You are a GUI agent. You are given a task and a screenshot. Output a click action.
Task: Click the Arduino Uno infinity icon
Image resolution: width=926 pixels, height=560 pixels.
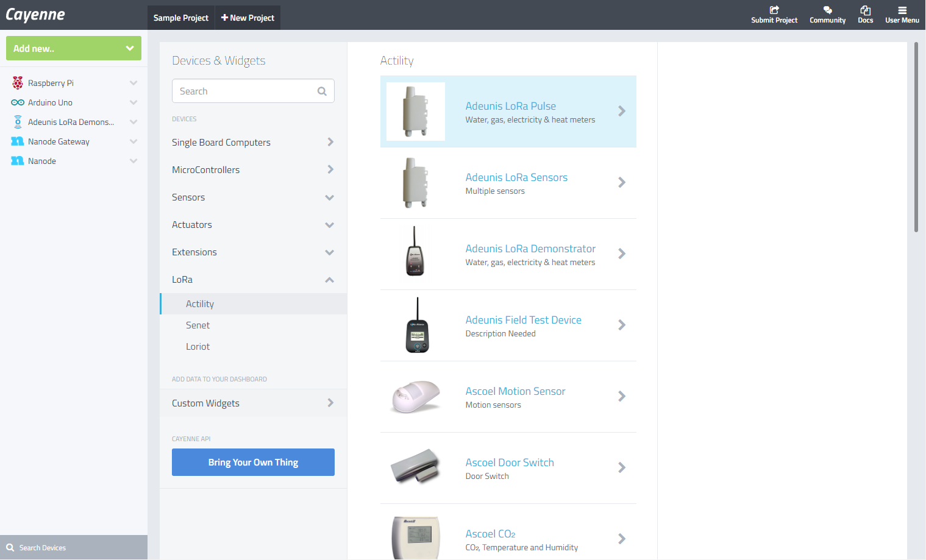coord(18,102)
